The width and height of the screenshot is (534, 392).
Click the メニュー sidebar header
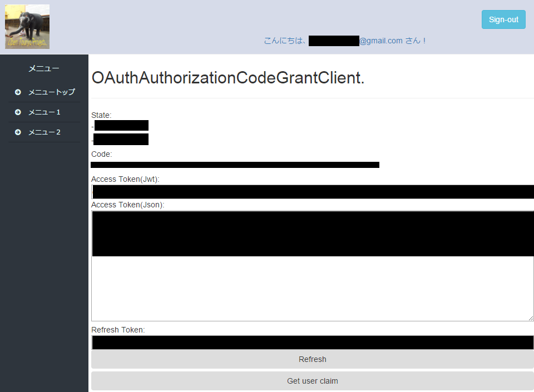[44, 68]
